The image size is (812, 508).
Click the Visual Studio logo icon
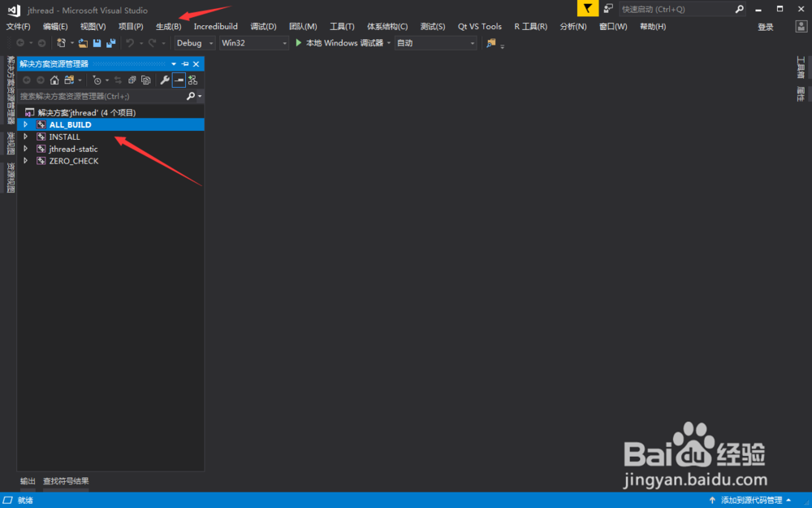click(14, 10)
